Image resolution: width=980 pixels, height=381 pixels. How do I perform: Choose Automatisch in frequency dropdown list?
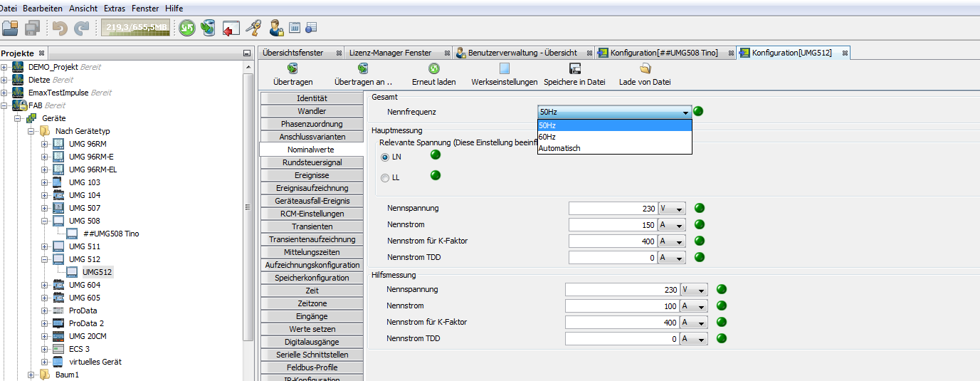coord(559,148)
